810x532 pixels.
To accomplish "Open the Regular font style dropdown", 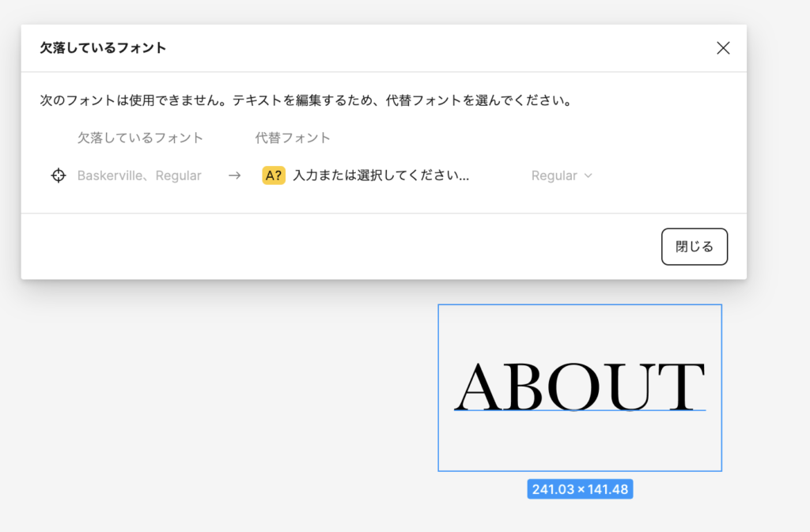I will 561,175.
